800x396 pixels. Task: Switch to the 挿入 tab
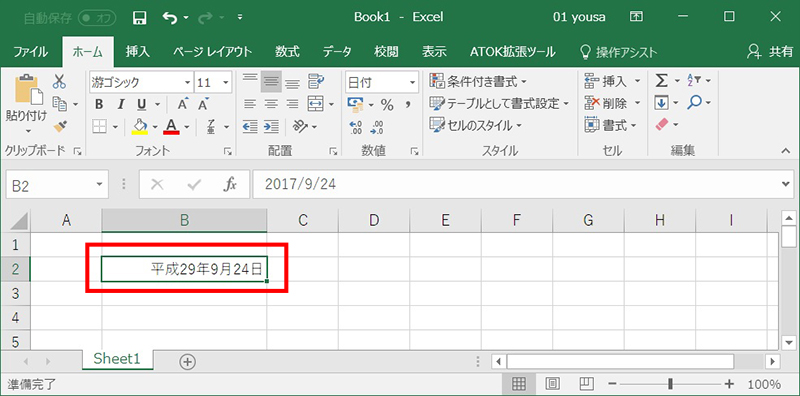pyautogui.click(x=138, y=52)
